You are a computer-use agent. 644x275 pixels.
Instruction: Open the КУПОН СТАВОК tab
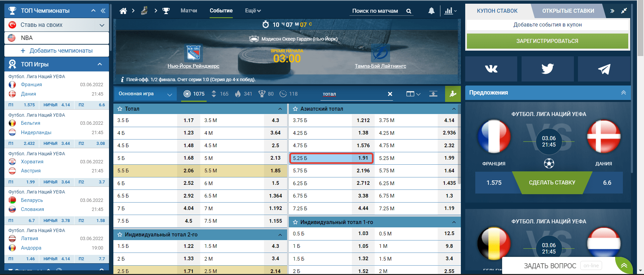click(x=497, y=11)
